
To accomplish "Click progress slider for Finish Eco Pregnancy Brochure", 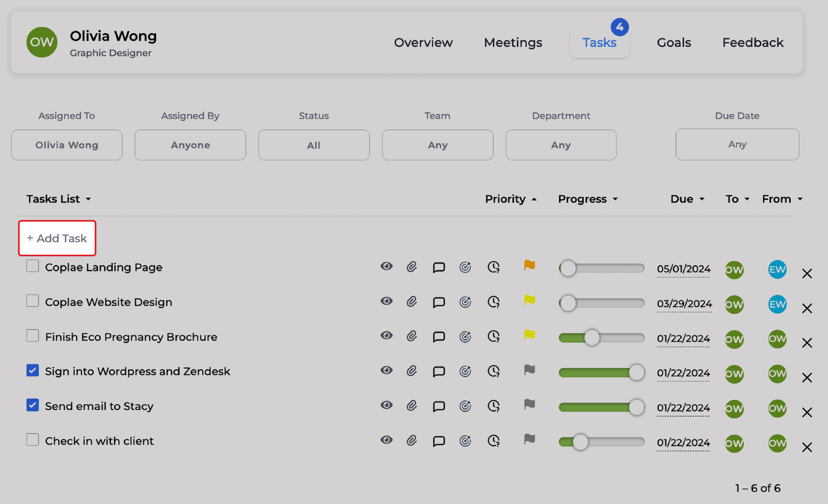I will [592, 338].
